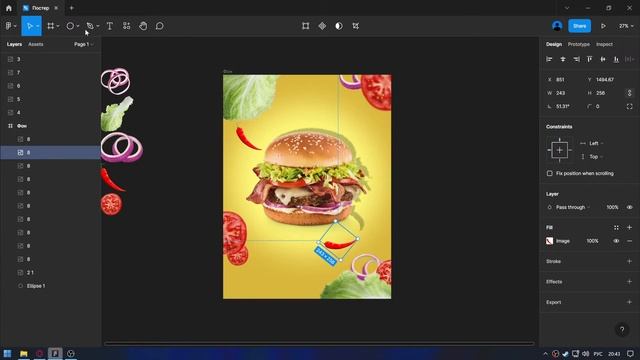This screenshot has height=360, width=640.
Task: Click the X position field
Action: pyautogui.click(x=564, y=80)
